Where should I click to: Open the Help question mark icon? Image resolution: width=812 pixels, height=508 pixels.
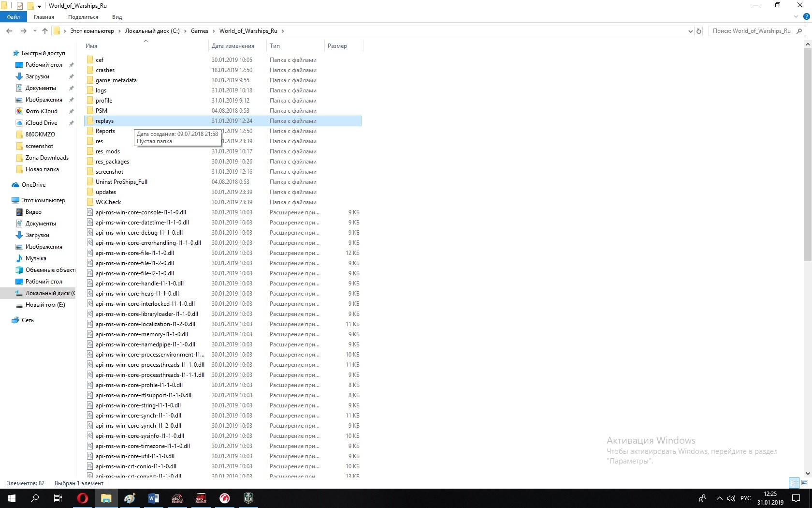[x=806, y=17]
